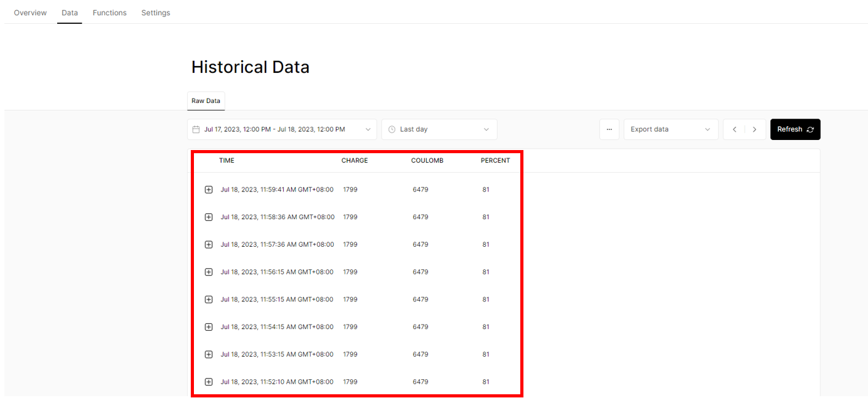Expand the 11:58:36 AM data row

tap(209, 217)
